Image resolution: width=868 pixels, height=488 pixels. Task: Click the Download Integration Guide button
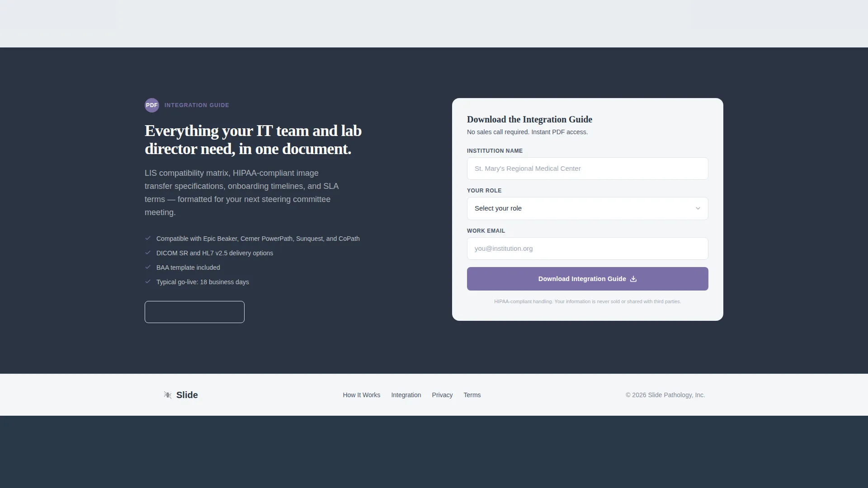tap(587, 279)
